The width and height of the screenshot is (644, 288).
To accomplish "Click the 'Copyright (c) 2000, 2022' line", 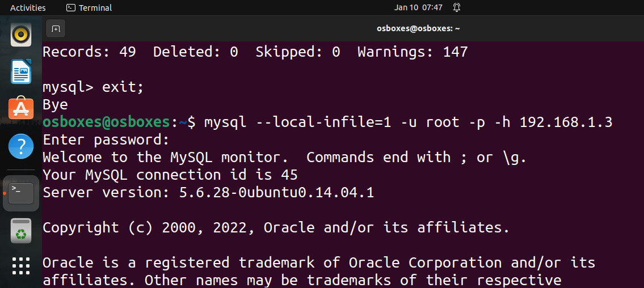I will click(x=276, y=228).
